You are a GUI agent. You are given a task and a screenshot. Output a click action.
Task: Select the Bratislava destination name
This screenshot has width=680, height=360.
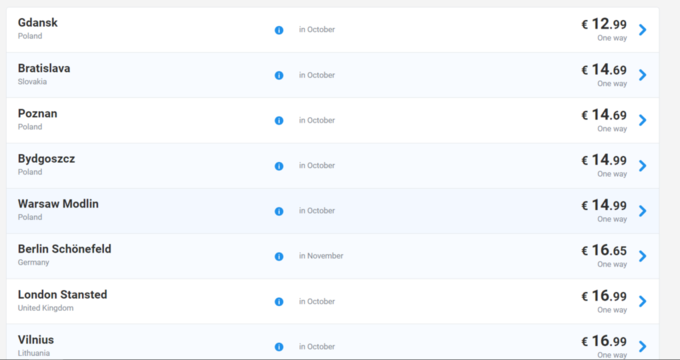(44, 68)
